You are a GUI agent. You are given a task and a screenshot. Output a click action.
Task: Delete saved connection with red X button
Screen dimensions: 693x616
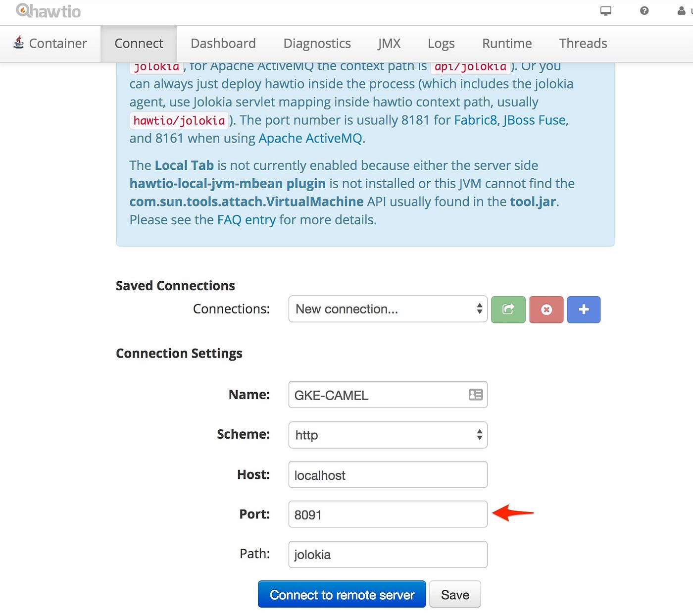tap(546, 309)
